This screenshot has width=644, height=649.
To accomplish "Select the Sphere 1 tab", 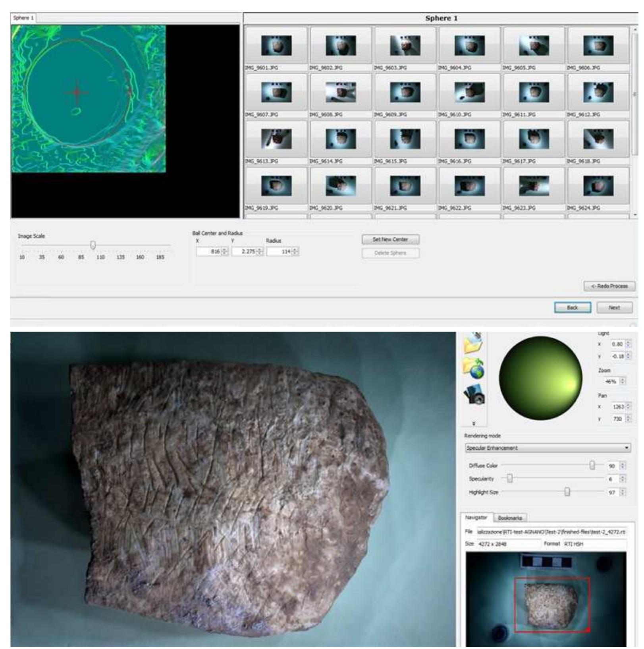I will 23,18.
